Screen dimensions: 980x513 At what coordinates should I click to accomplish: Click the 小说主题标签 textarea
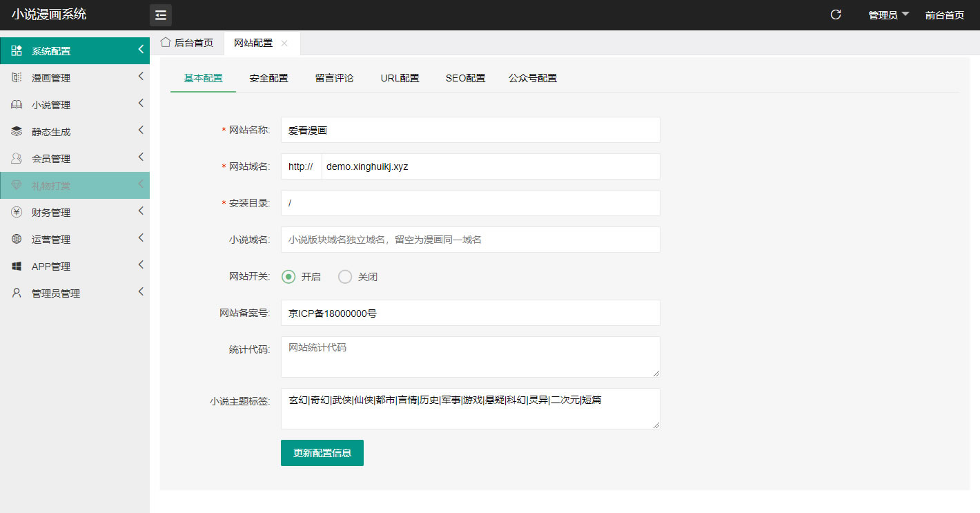pyautogui.click(x=471, y=409)
